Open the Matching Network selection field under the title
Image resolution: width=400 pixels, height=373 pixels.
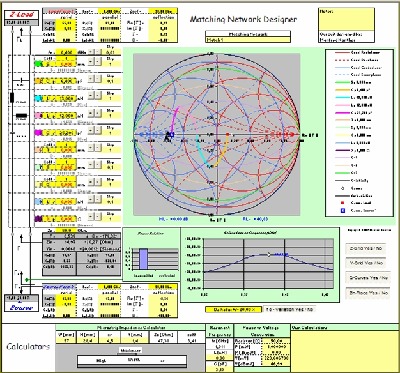(248, 40)
